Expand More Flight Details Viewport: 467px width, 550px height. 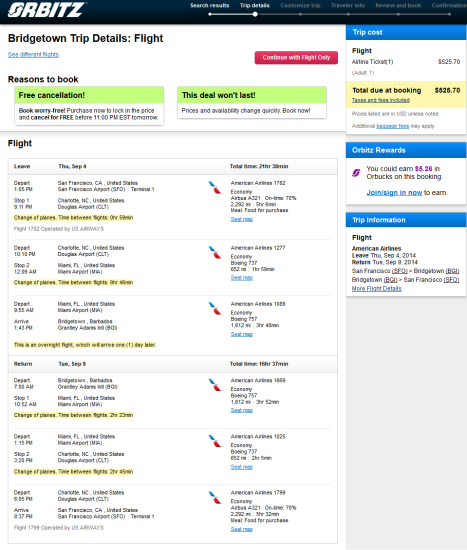[376, 289]
